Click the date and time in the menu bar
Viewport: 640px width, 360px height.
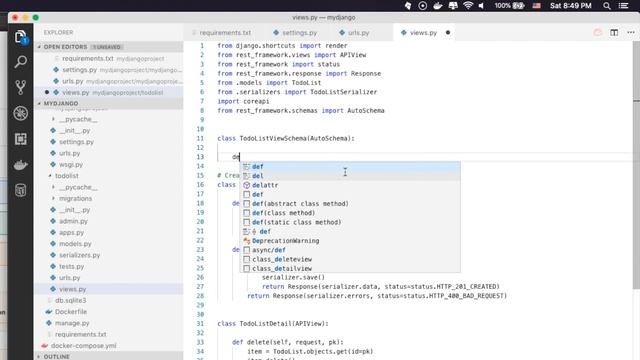[x=571, y=6]
